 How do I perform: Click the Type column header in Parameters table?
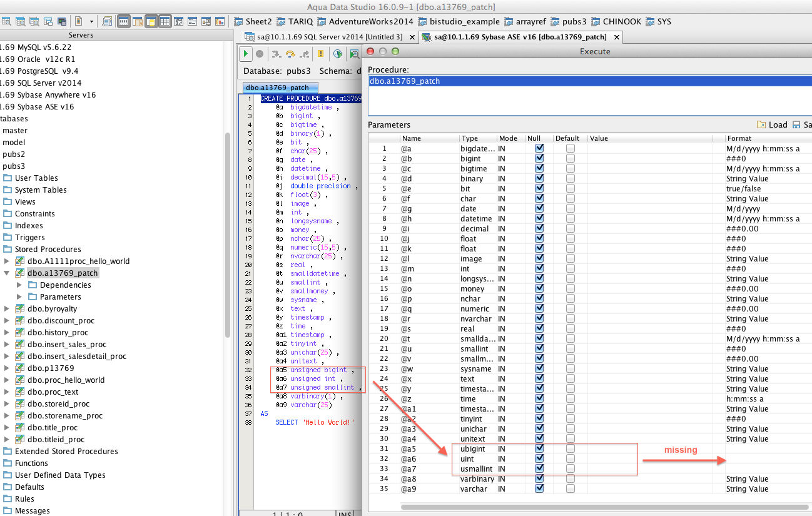478,138
